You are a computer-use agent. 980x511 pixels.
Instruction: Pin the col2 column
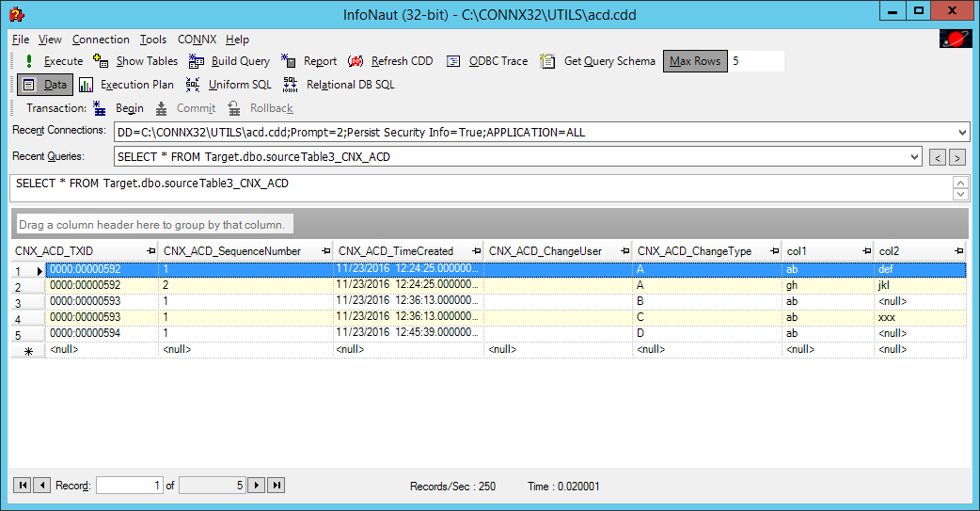[958, 251]
